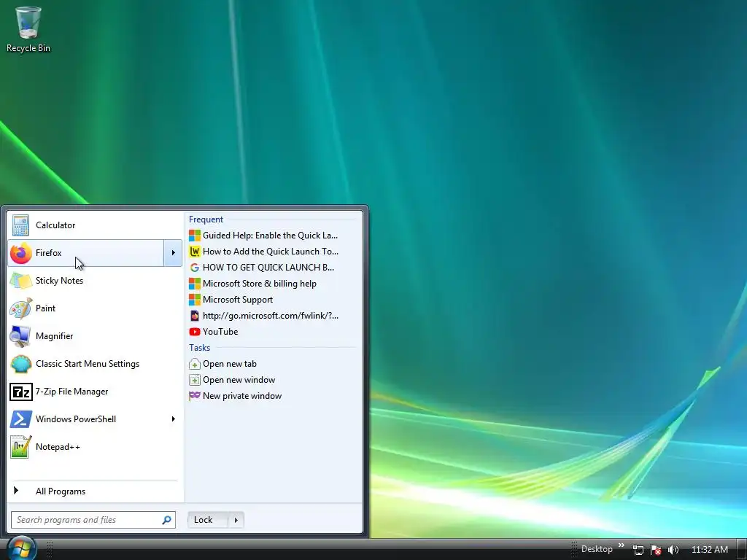The image size is (747, 560).
Task: Click the plus tab icon for new tab
Action: coord(194,364)
